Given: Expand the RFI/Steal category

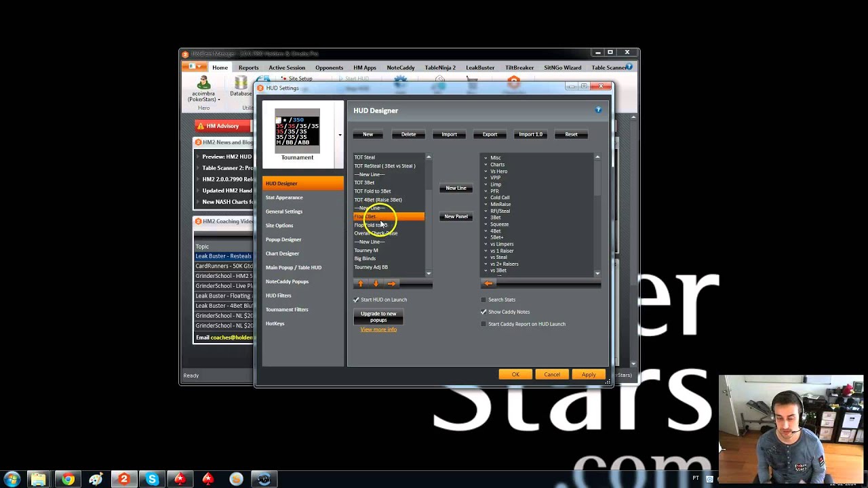Looking at the screenshot, I should coord(486,211).
